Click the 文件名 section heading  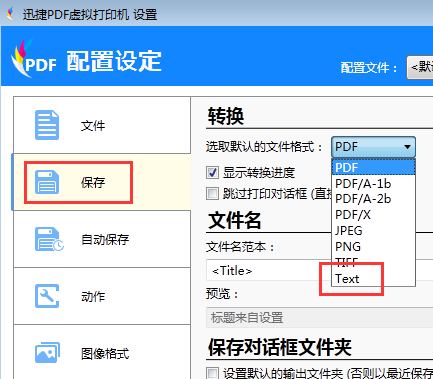(235, 220)
